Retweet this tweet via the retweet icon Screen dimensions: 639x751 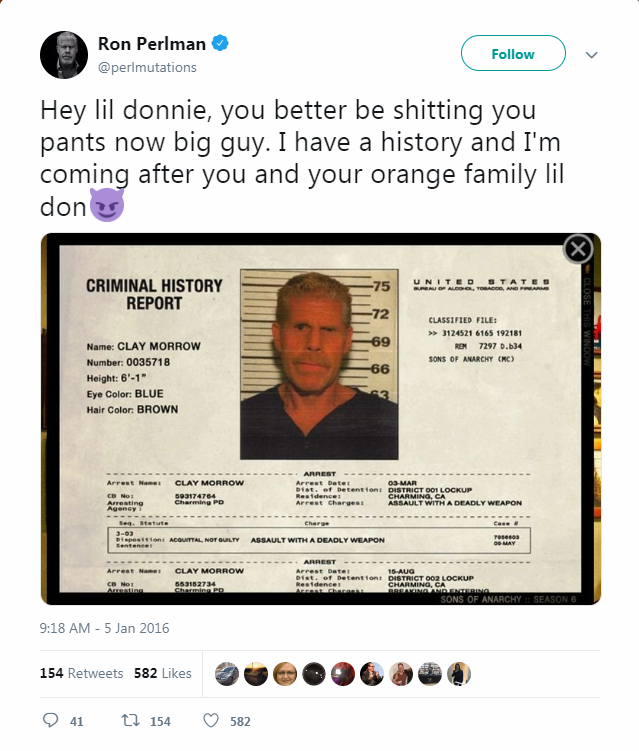(129, 720)
